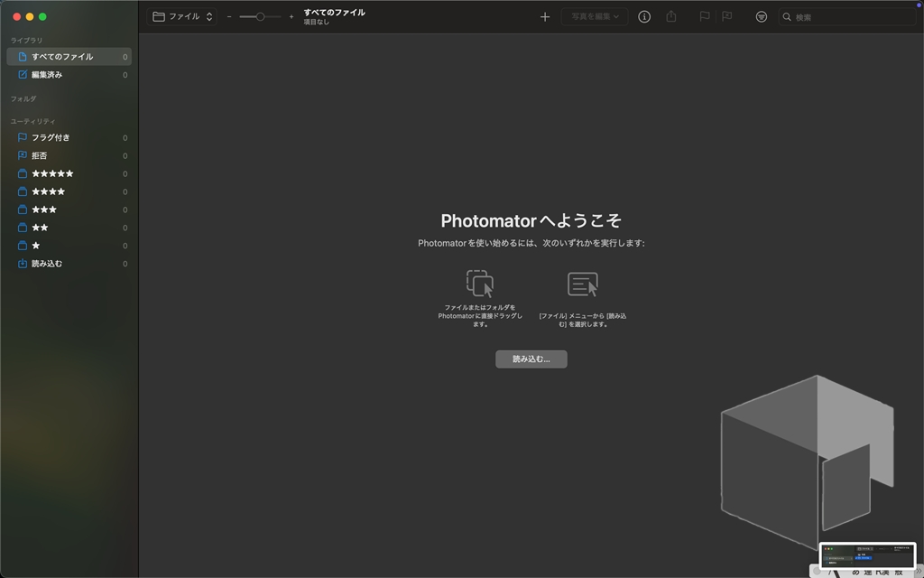
Task: Click the document icon beside すべてのファイル
Action: [23, 57]
